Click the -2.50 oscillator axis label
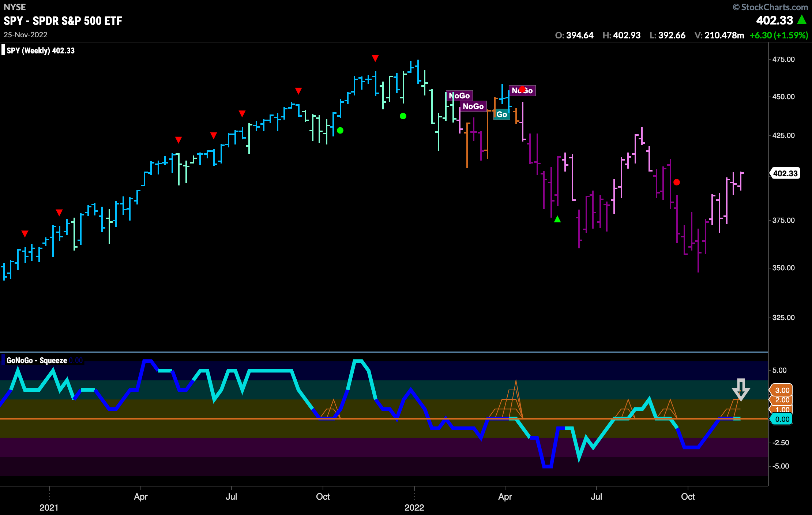Viewport: 812px width, 515px height. tap(780, 443)
